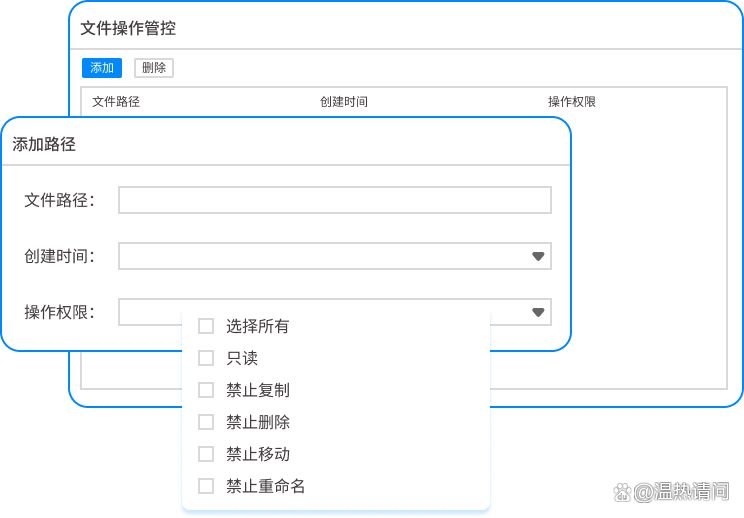Select the 禁止重命名 option text
The width and height of the screenshot is (744, 518).
(265, 486)
